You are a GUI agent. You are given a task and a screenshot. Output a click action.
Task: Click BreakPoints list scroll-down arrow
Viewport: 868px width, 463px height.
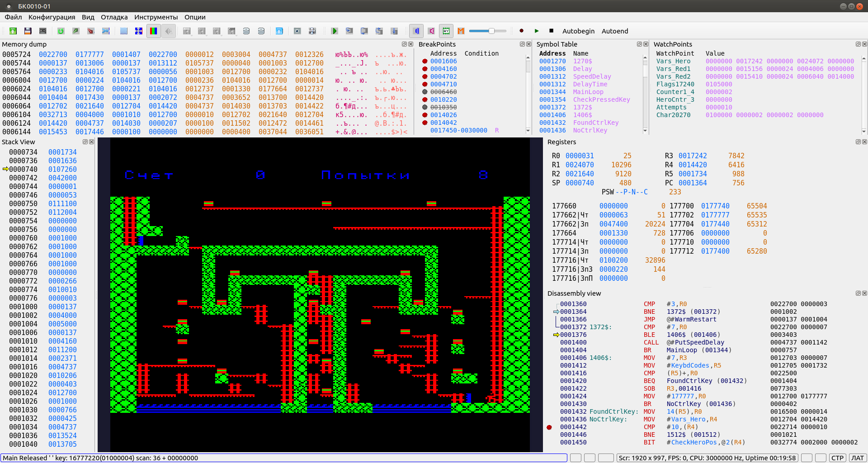pyautogui.click(x=528, y=131)
